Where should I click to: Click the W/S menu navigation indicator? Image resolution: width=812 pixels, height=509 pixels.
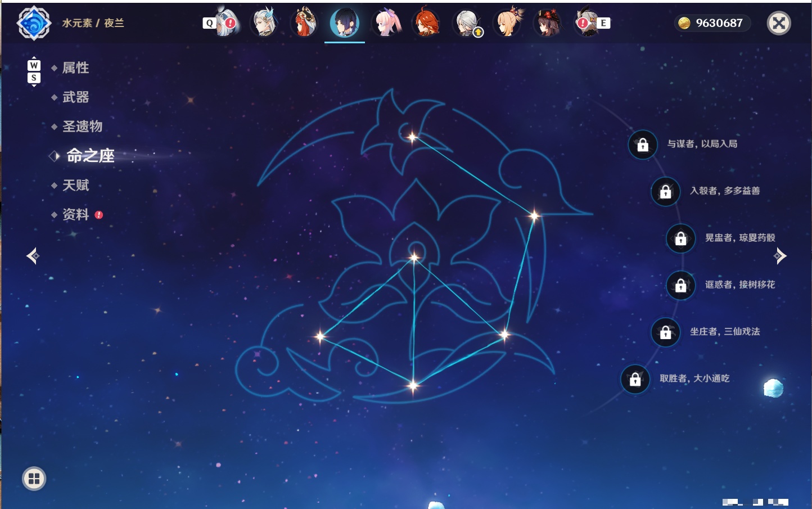34,71
